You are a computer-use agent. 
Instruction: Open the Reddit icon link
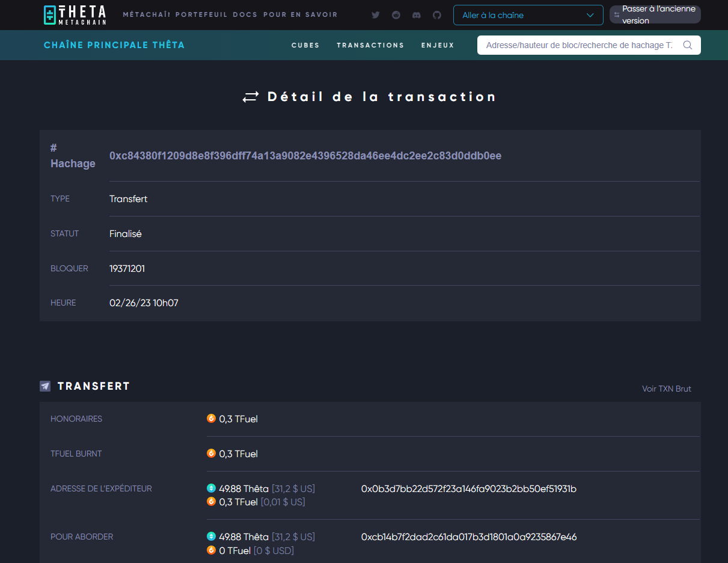click(x=396, y=15)
